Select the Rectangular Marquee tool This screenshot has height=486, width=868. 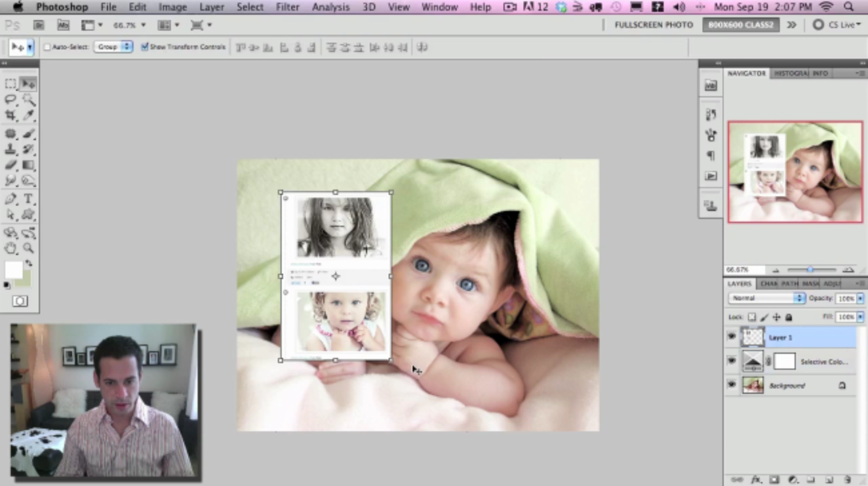11,84
